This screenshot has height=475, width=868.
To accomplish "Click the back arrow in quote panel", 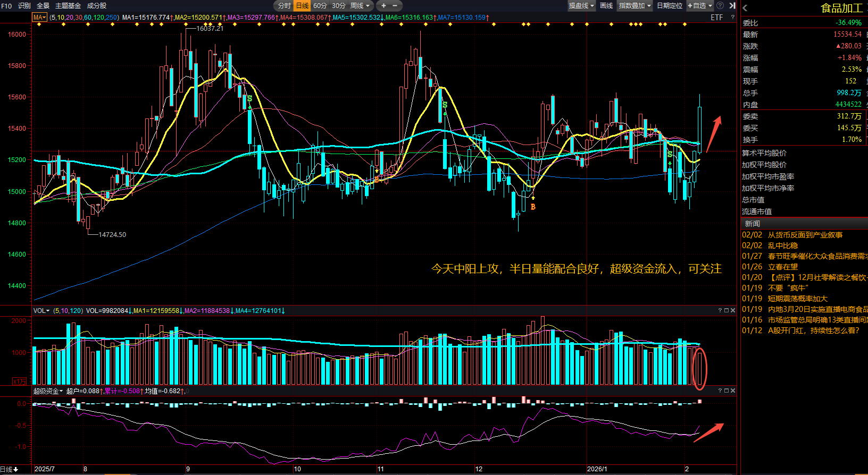I will coord(745,8).
